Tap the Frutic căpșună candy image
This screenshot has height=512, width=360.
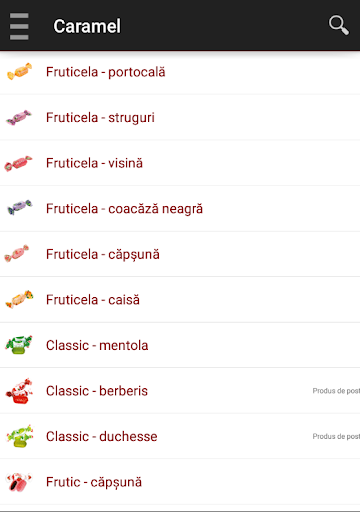[19, 482]
